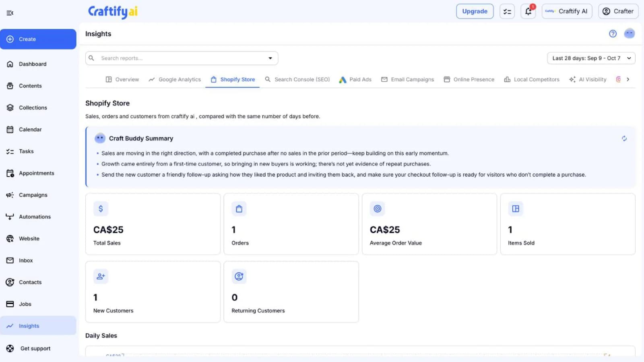
Task: Click the Items Sold grid icon
Action: [x=516, y=208]
